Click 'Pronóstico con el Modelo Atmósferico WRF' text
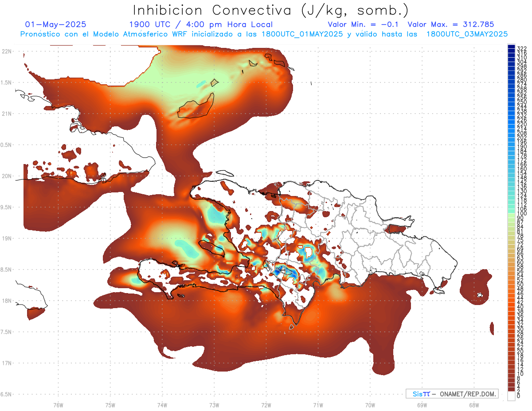 tap(104, 34)
